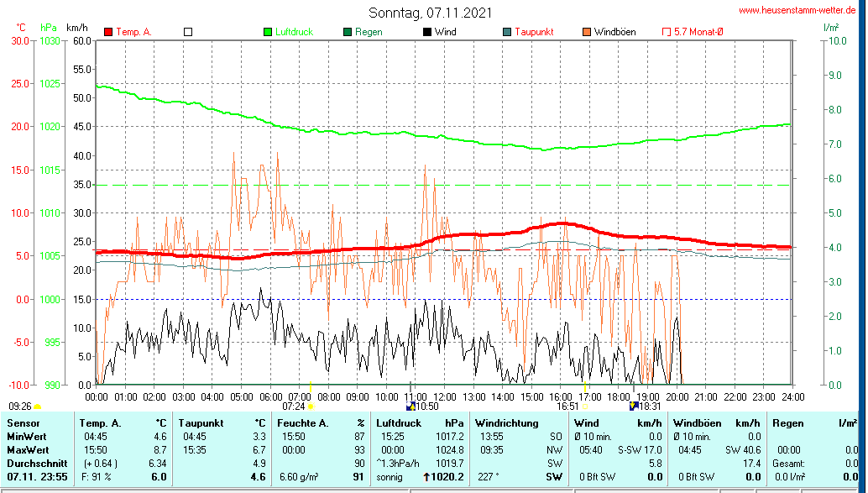Click the current pressure value 1020.2
The image size is (868, 493).
[x=447, y=477]
